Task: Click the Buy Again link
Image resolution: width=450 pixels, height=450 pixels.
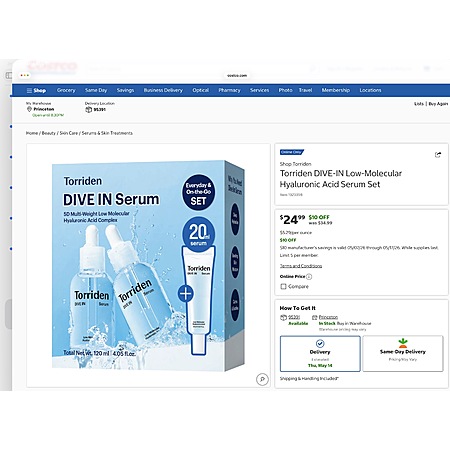Action: tap(438, 104)
